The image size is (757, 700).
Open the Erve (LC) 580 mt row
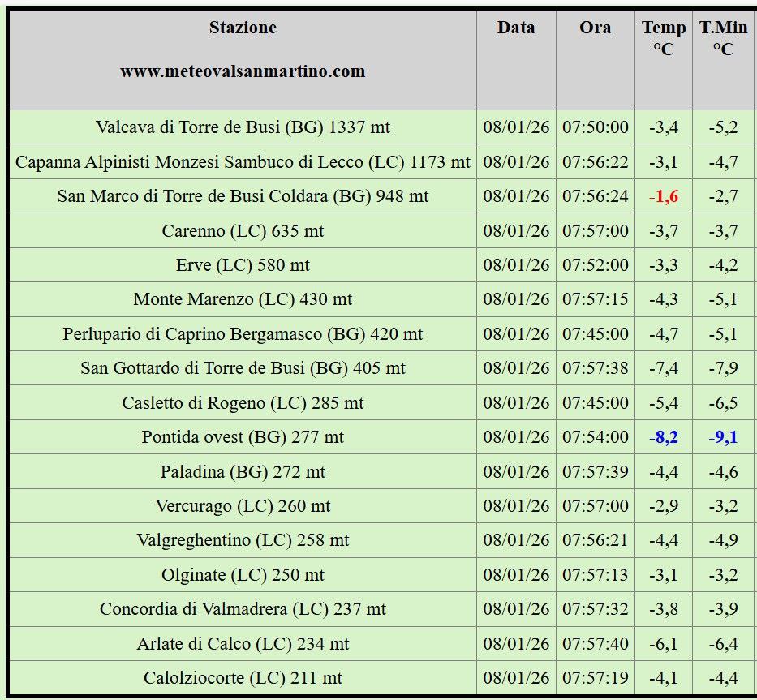click(x=243, y=265)
